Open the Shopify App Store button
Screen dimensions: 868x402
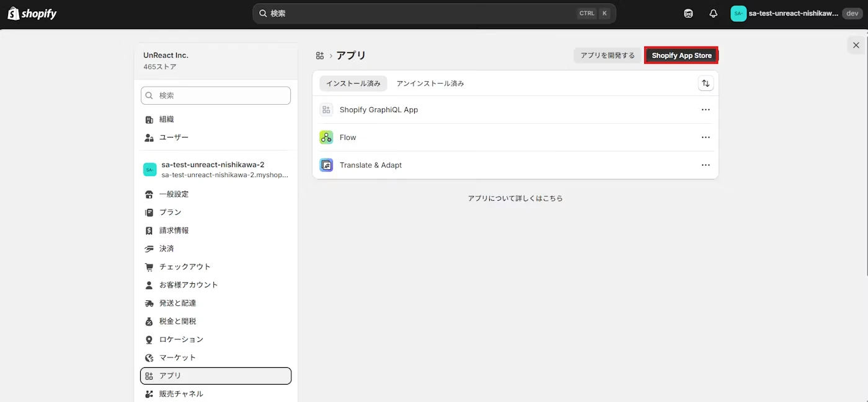681,55
